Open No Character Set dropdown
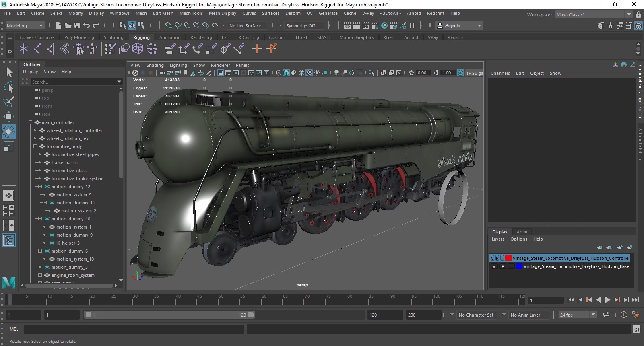The image size is (644, 346). [477, 315]
